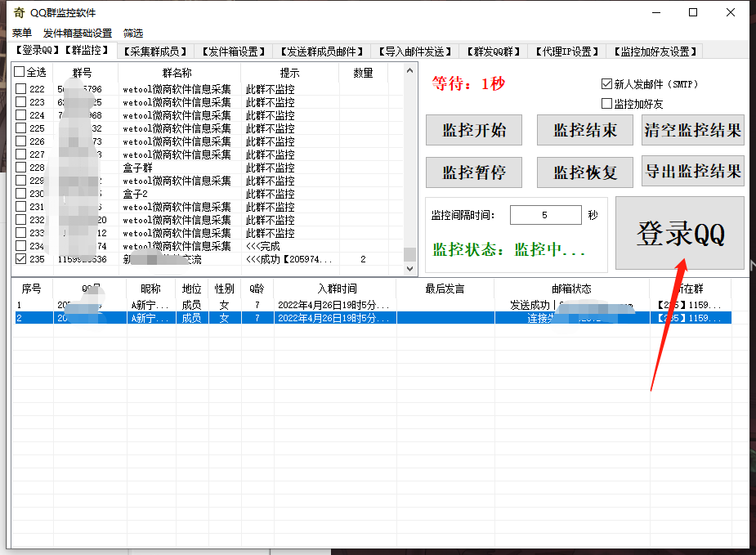Toggle the 全选 select-all checkbox
Viewport: 756px width, 555px height.
point(20,72)
